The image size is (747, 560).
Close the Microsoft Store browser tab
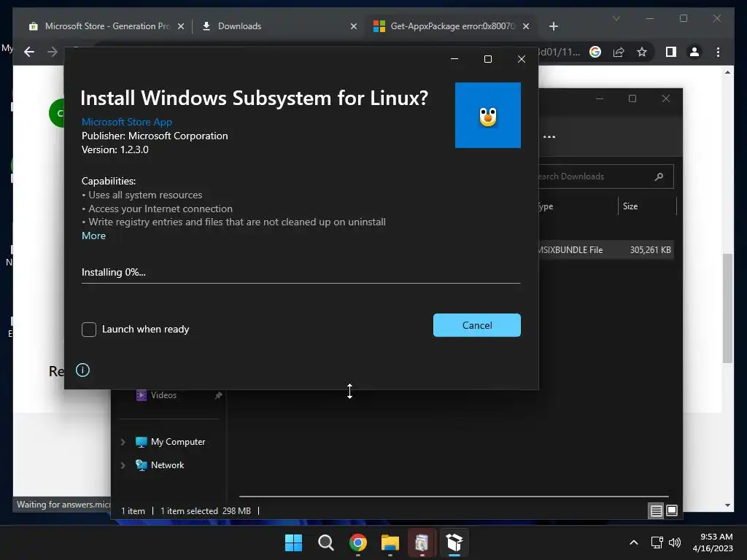(x=181, y=27)
